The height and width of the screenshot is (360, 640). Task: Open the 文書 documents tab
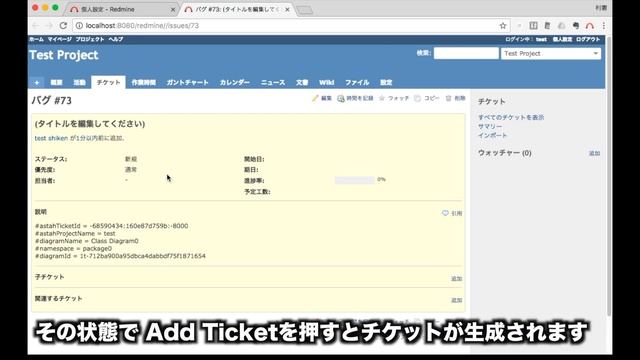click(302, 82)
